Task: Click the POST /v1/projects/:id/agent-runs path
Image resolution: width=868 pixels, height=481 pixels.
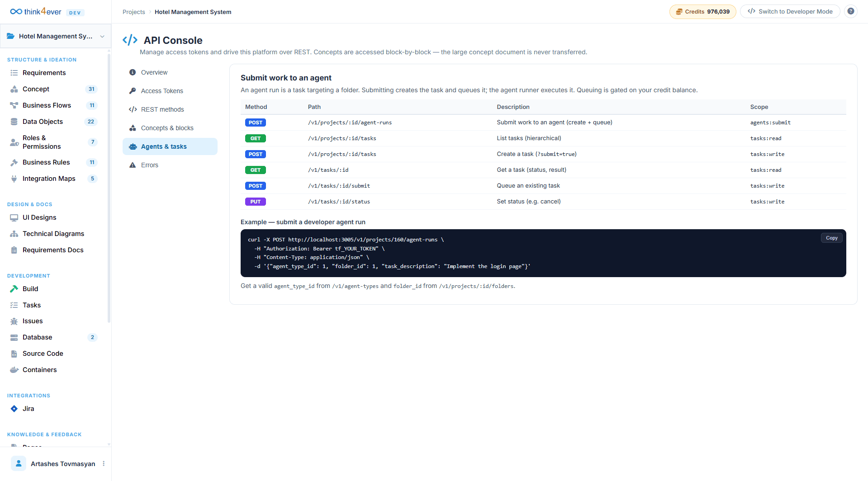Action: point(350,123)
